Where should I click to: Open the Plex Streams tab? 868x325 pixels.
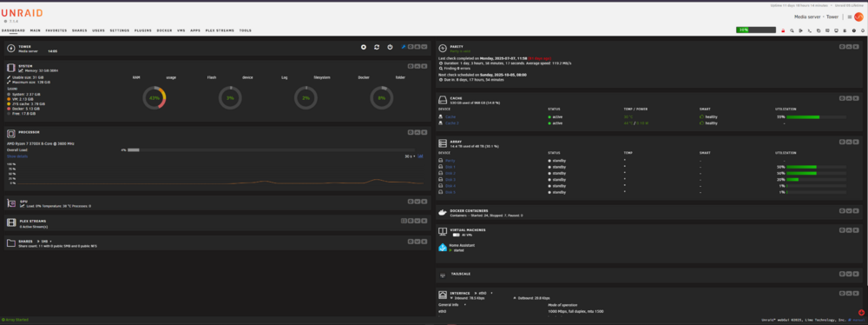pos(220,30)
